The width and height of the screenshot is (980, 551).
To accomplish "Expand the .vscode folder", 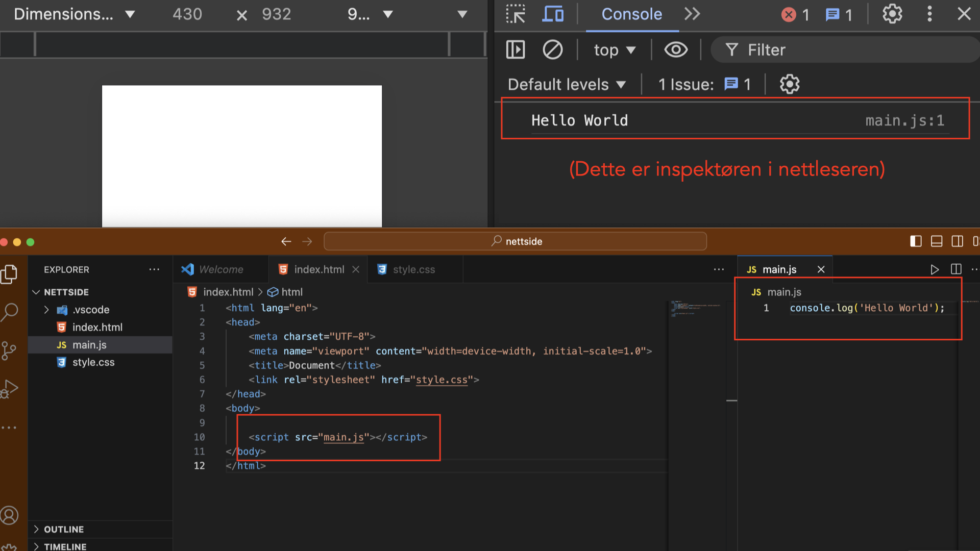I will (90, 310).
